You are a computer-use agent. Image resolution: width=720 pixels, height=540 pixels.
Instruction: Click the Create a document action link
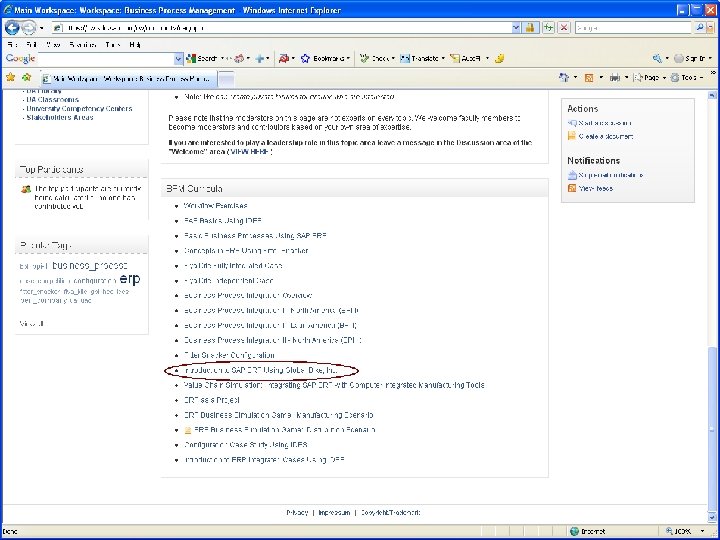point(605,136)
